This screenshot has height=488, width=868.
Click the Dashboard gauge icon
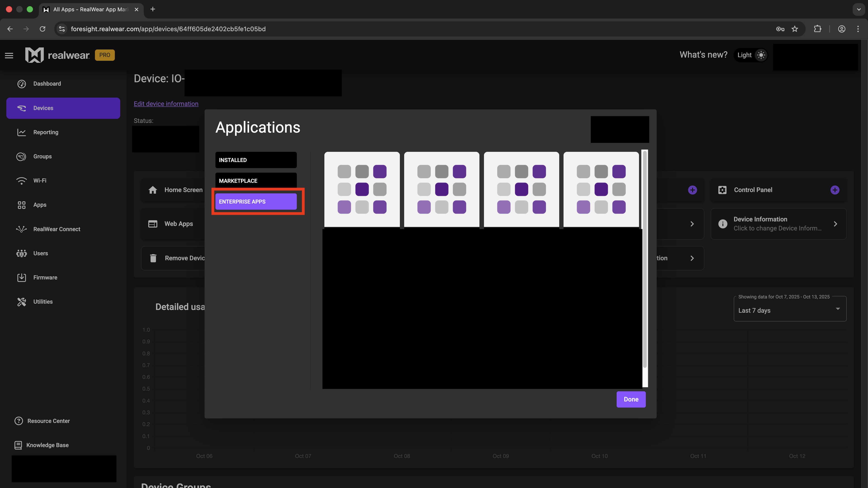(x=21, y=84)
